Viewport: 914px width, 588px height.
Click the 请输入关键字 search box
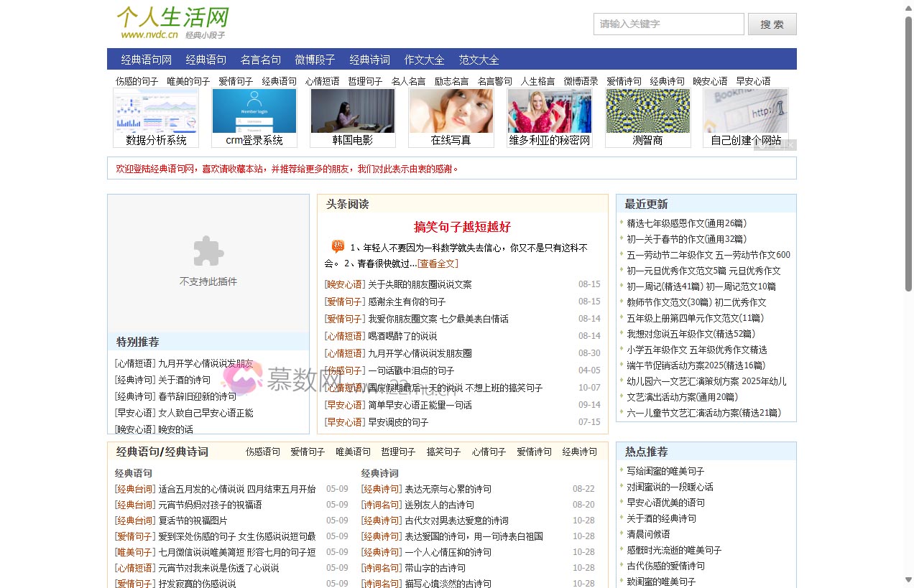click(x=668, y=24)
